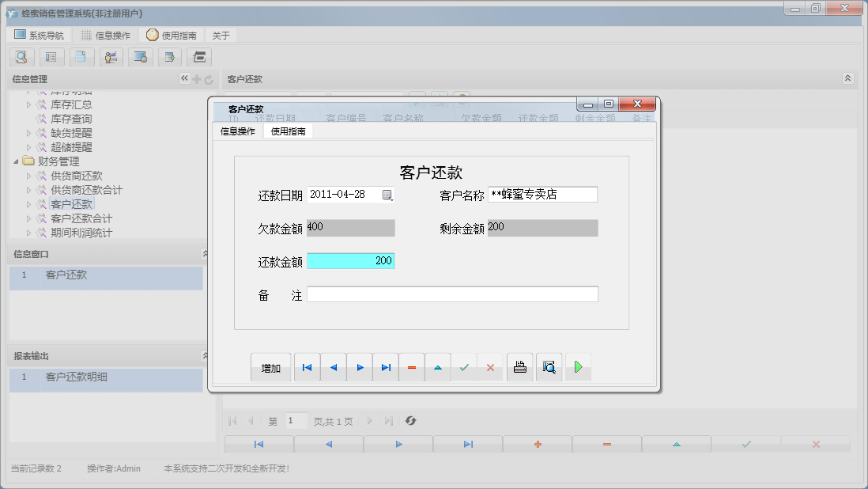Delete the record using the red minus icon
Viewport: 868px width, 489px height.
[411, 366]
